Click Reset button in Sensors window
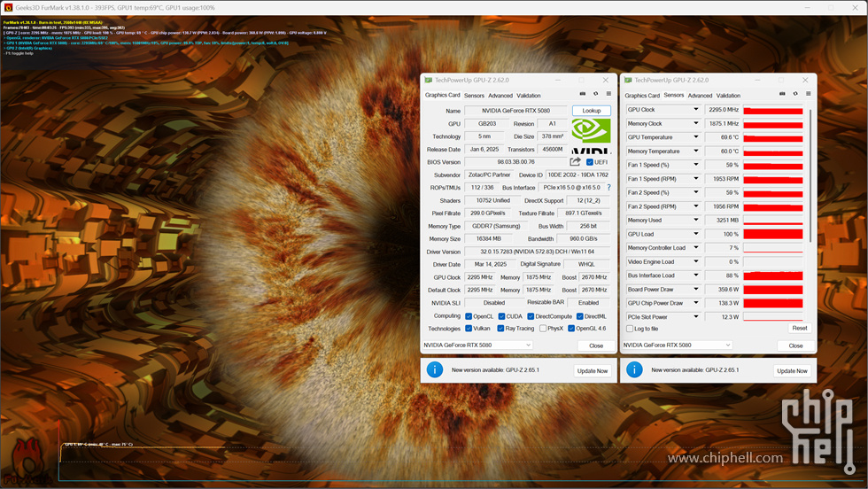The height and width of the screenshot is (489, 868). tap(799, 328)
